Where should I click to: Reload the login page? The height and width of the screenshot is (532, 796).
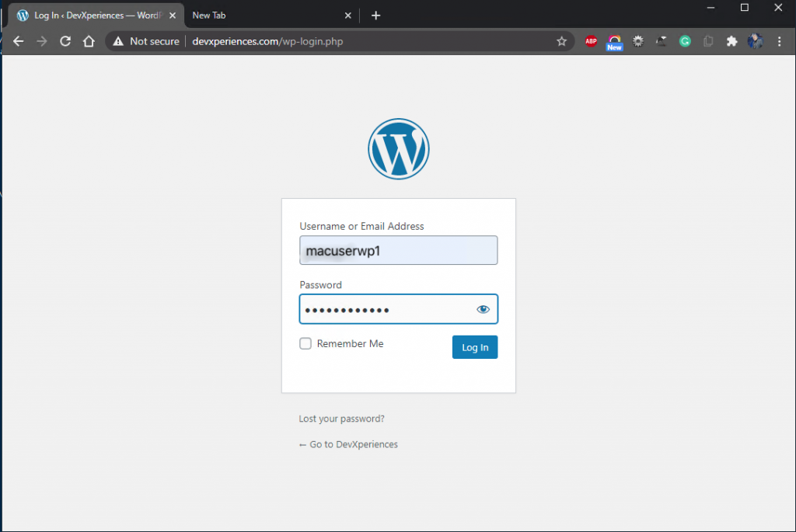(x=65, y=41)
